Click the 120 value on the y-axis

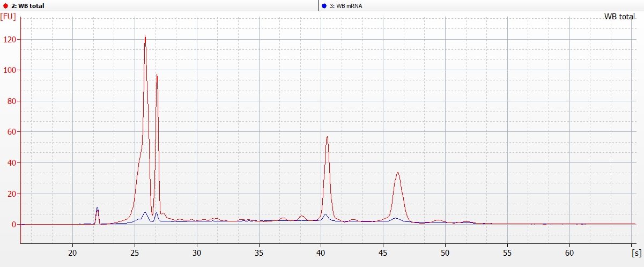9,40
